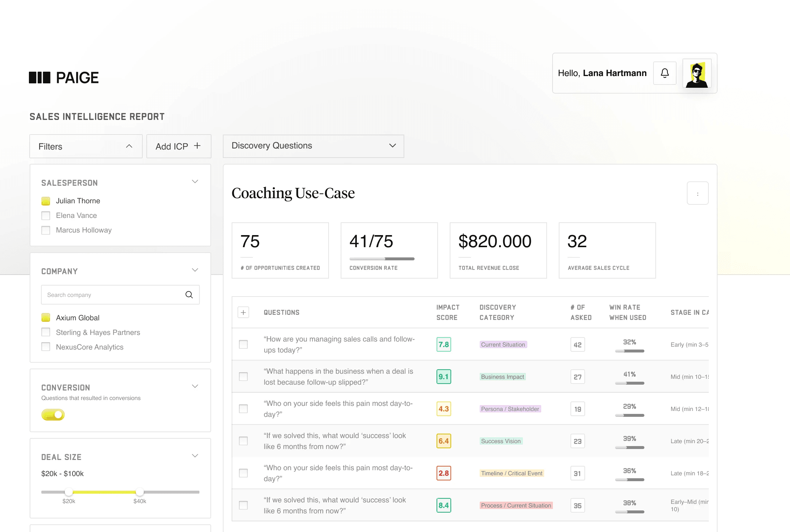Viewport: 790px width, 532px height.
Task: Click the $40k deal size slider handle
Action: click(139, 492)
